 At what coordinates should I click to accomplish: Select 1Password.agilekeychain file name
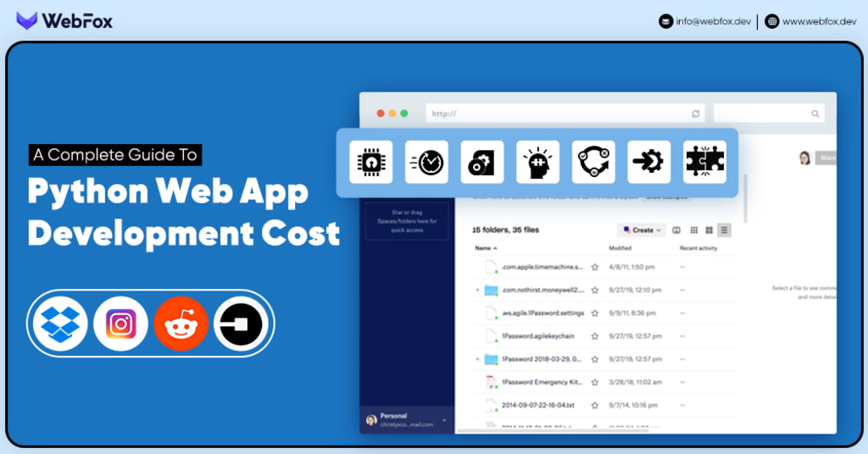click(x=537, y=336)
